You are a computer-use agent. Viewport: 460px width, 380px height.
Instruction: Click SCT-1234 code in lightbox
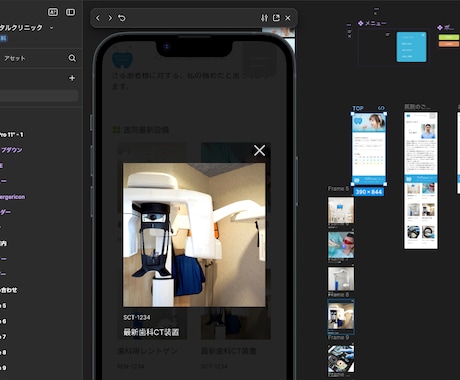click(x=137, y=317)
